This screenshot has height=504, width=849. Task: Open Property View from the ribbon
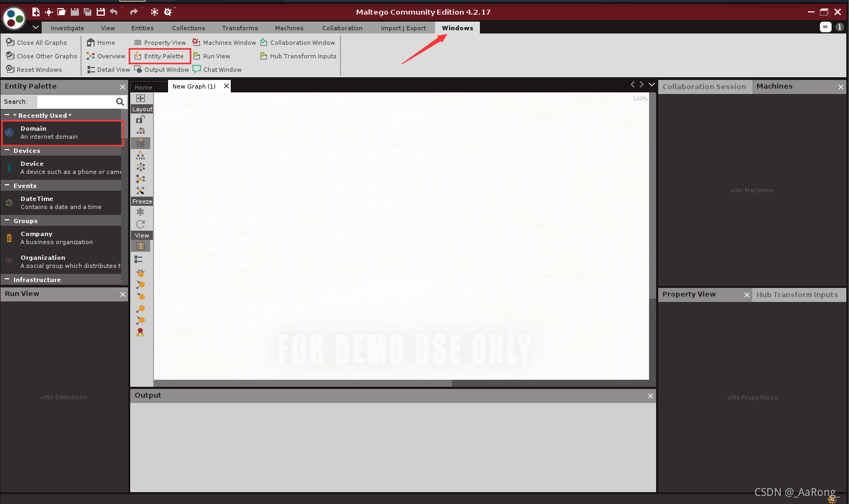(x=160, y=43)
